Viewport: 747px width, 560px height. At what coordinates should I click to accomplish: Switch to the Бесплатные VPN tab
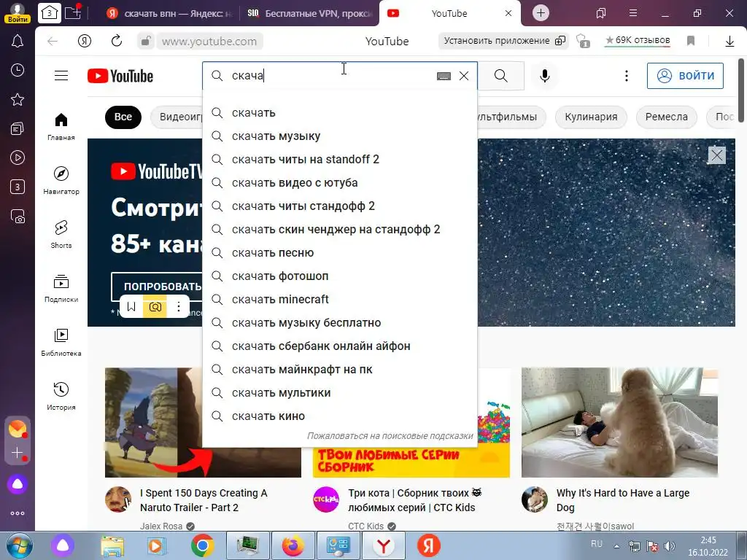coord(309,13)
